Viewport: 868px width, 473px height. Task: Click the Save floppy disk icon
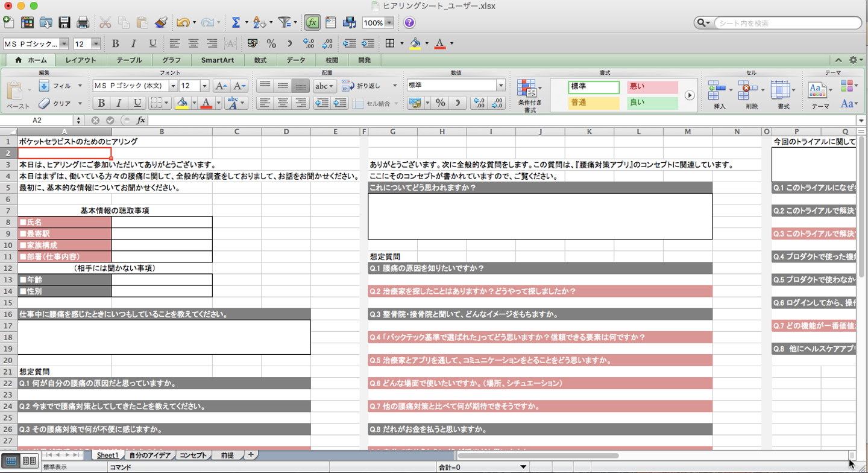click(64, 23)
